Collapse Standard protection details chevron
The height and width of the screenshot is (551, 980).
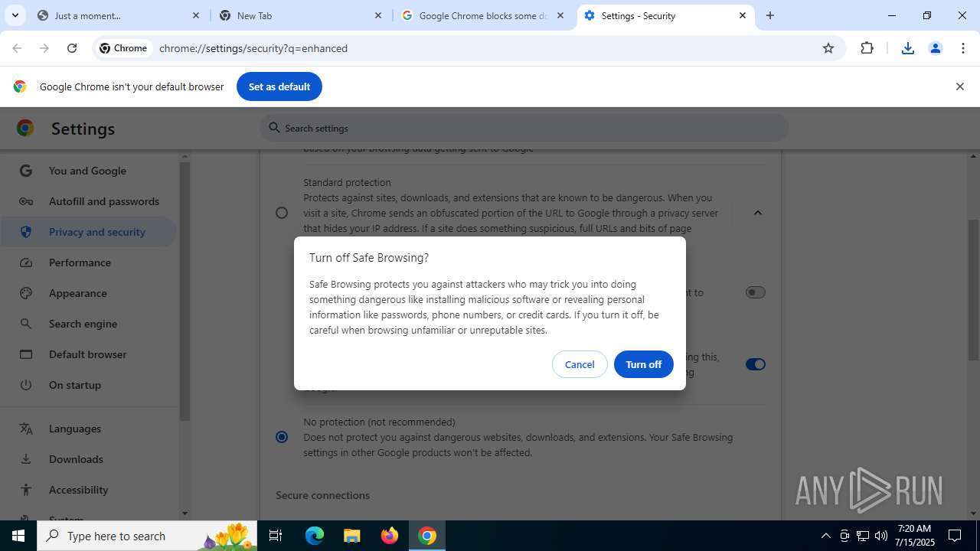[x=758, y=213]
